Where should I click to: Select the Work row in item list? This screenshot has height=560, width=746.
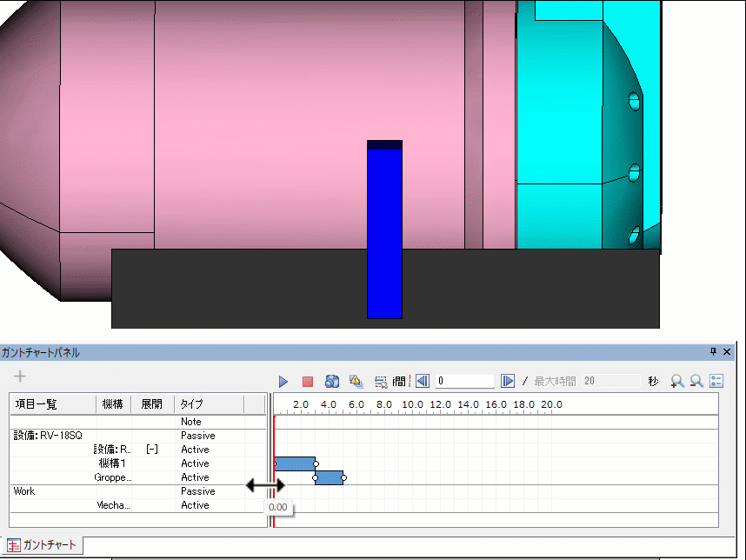tap(24, 491)
